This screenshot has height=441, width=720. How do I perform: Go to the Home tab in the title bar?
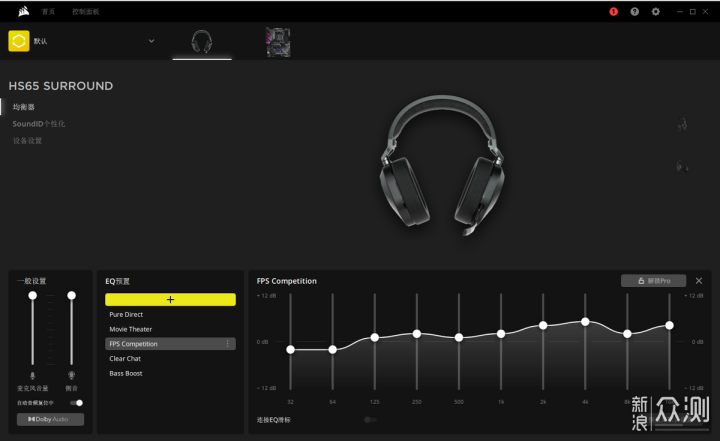(48, 11)
